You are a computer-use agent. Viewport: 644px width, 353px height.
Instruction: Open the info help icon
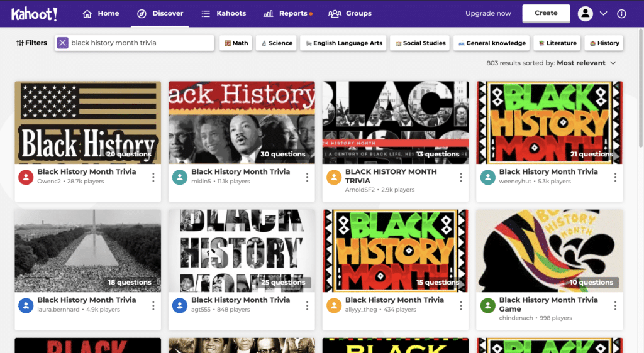tap(621, 14)
